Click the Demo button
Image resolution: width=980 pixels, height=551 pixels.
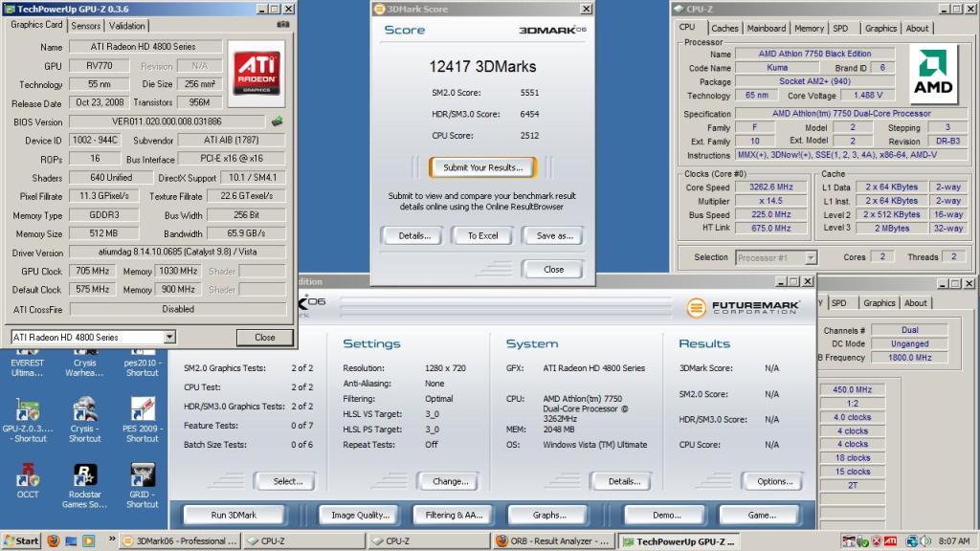[667, 515]
